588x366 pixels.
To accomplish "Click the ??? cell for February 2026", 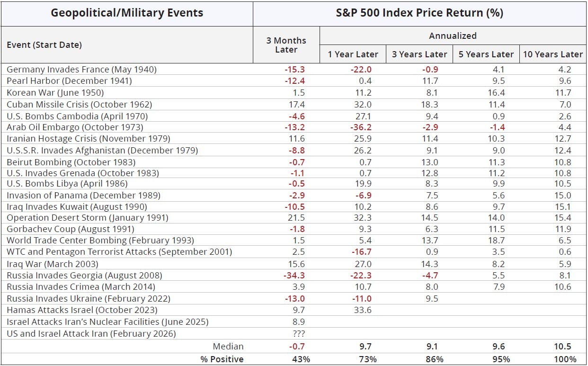I will 297,334.
